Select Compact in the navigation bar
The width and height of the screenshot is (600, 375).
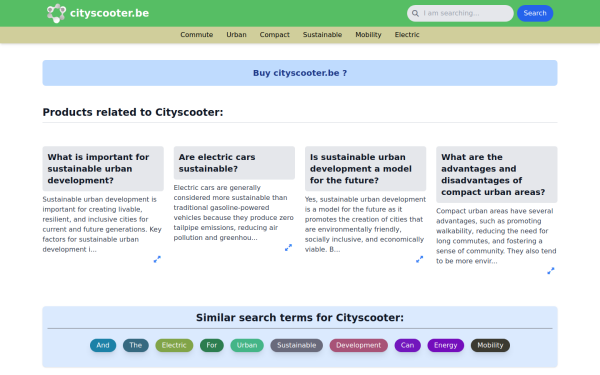tap(275, 35)
